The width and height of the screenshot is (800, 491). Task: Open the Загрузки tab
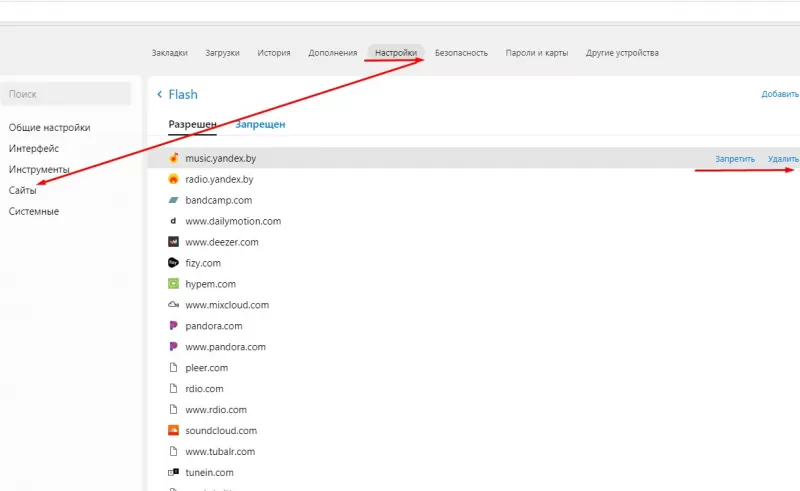point(222,53)
